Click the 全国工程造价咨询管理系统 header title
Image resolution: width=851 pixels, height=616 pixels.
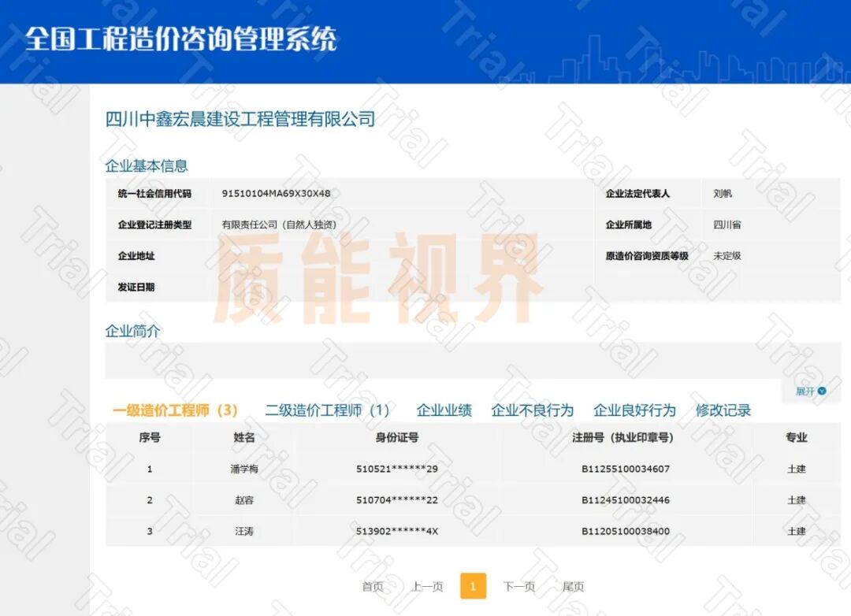click(180, 39)
